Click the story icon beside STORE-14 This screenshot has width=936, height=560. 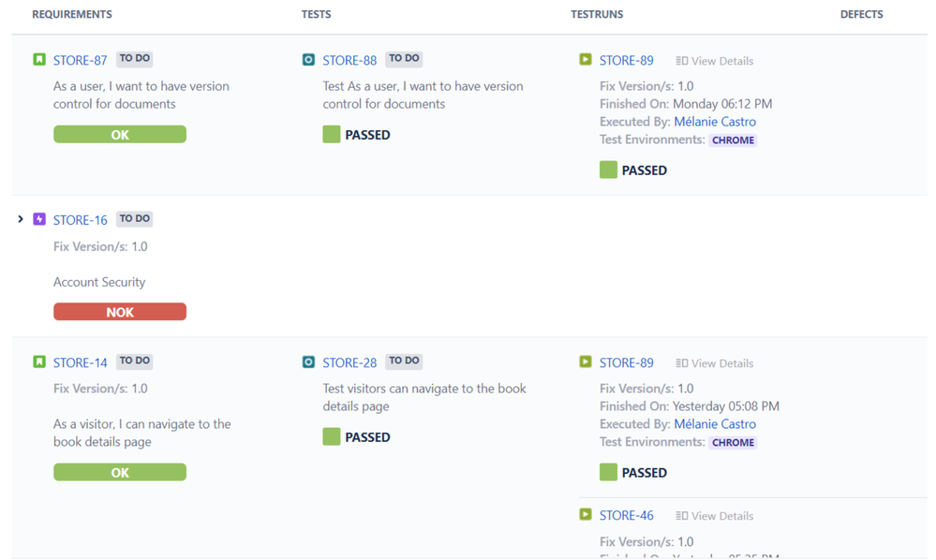(39, 362)
